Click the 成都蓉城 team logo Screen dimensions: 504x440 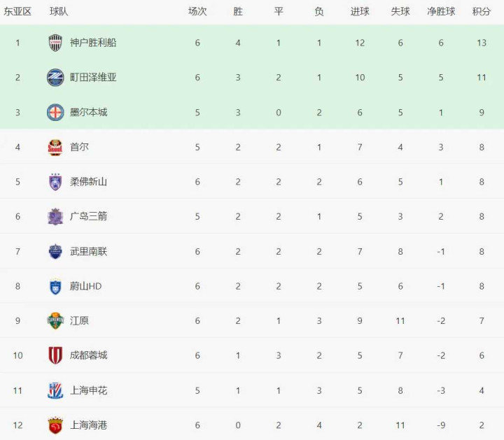(x=55, y=355)
